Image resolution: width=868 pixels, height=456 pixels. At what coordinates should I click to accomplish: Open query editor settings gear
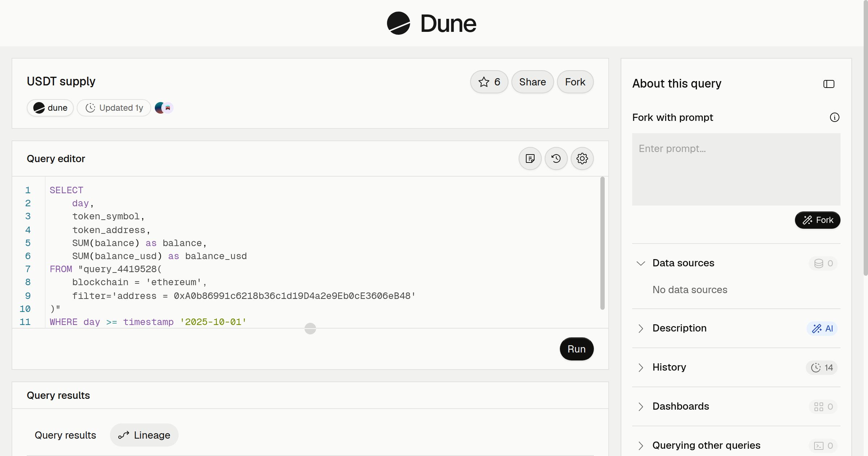(582, 159)
